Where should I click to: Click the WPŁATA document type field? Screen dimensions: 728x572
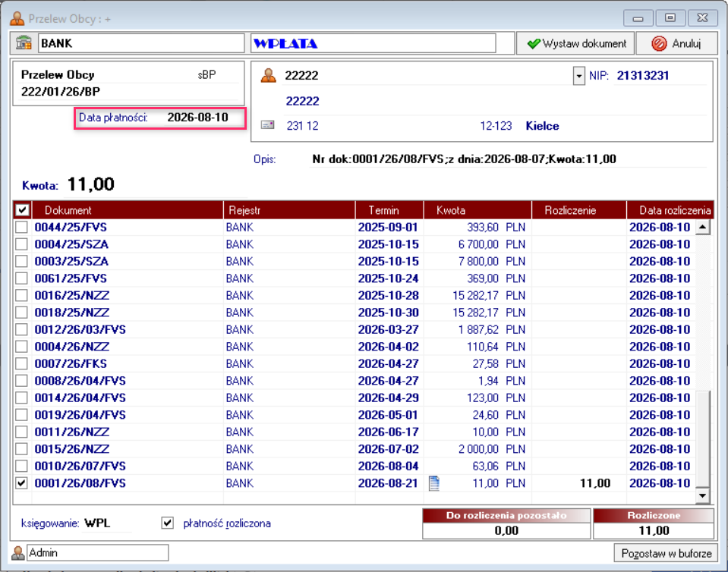(x=373, y=43)
